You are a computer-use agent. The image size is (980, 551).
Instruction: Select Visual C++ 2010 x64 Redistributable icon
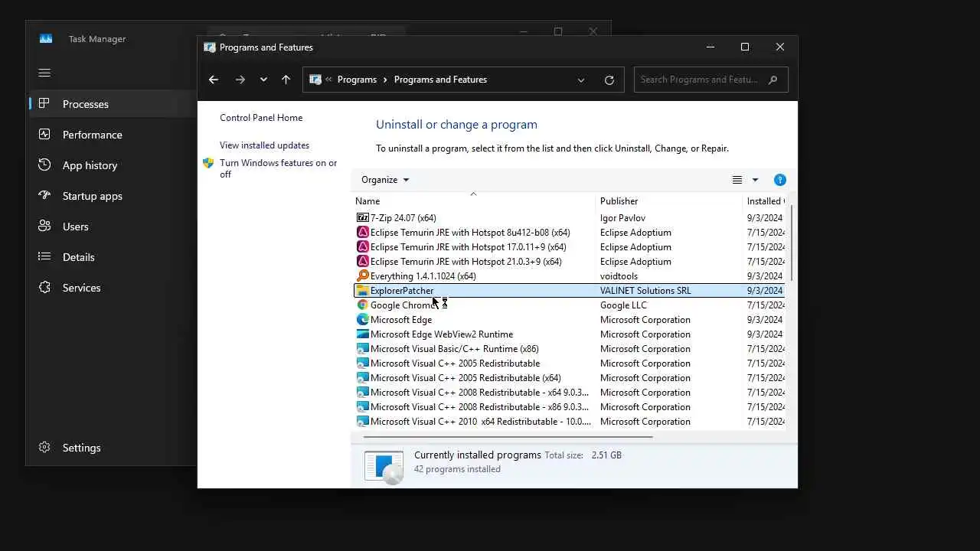363,422
